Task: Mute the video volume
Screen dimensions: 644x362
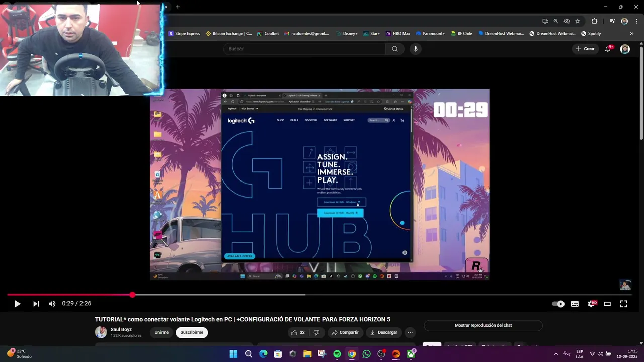Action: click(52, 304)
